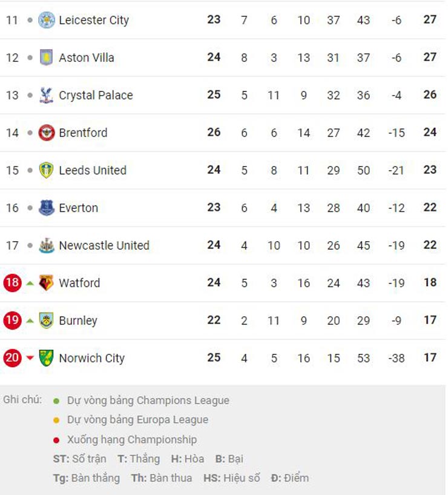Open the Leeds United crest icon
Viewport: 448px width, 495px height.
point(47,170)
